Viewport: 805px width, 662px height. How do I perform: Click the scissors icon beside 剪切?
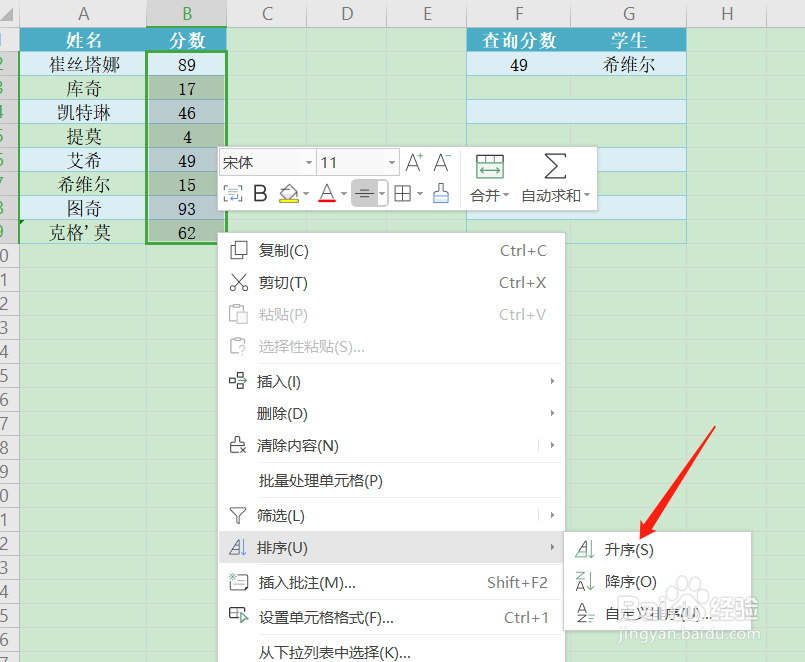tap(238, 282)
